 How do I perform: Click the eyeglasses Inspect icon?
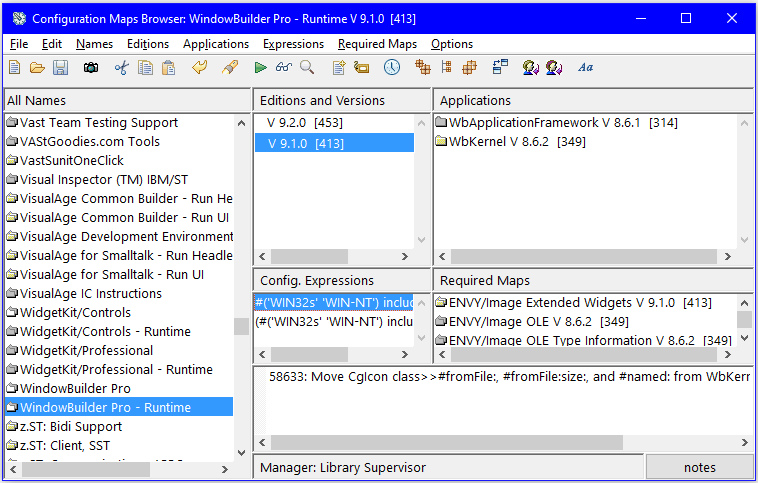(283, 68)
